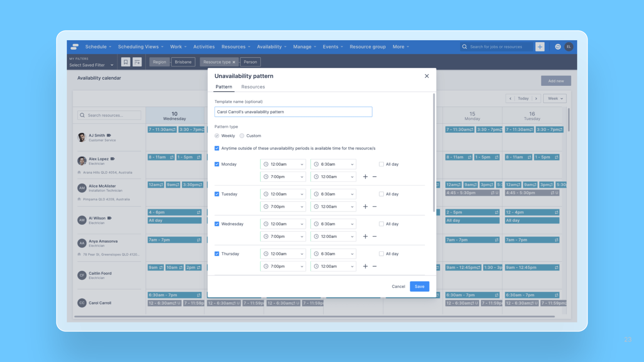Add a time period to Thursday with plus
The image size is (644, 362).
tap(365, 266)
